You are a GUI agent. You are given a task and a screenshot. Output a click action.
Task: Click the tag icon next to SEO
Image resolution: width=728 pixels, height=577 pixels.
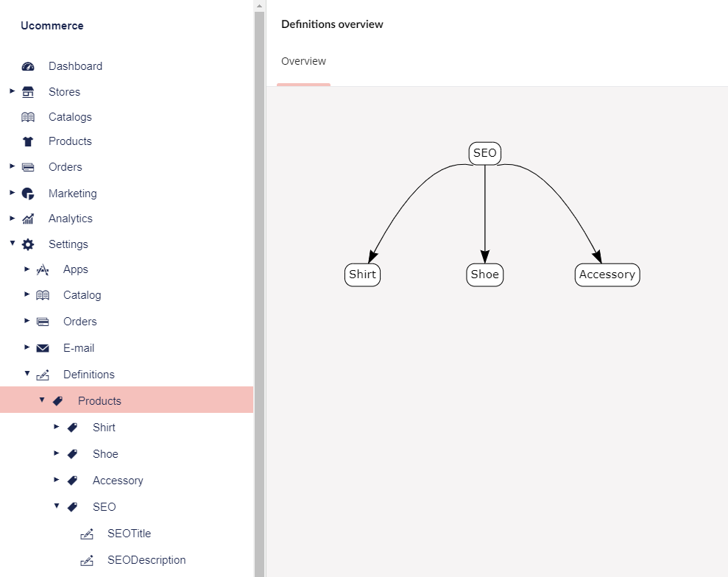[x=72, y=507]
